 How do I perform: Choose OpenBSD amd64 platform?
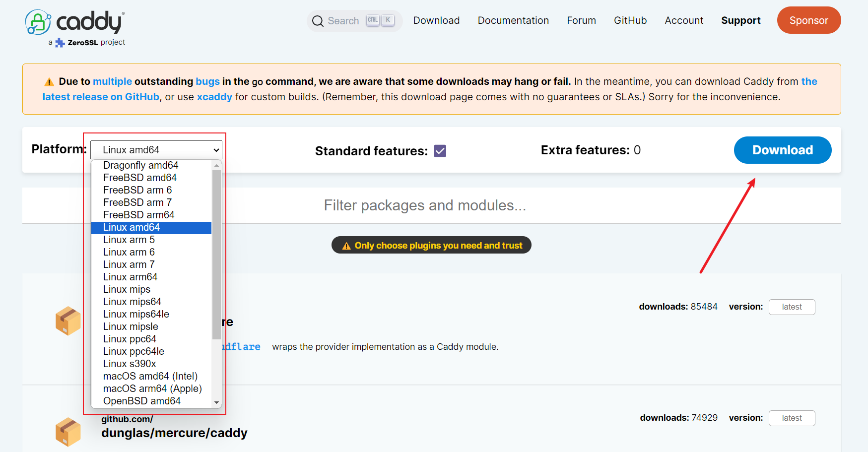[x=151, y=401]
